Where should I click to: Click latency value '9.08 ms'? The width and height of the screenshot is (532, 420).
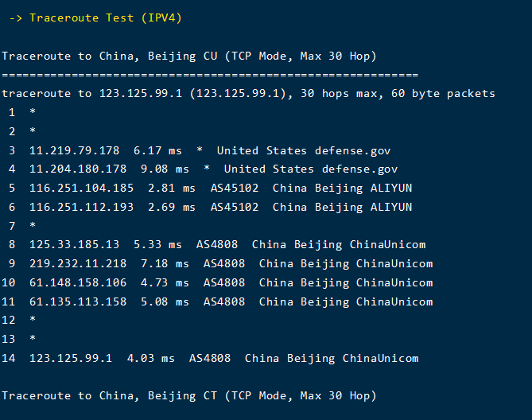165,169
